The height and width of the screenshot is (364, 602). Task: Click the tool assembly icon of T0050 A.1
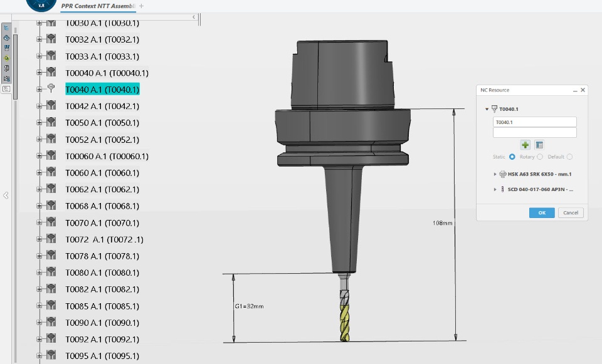coord(51,122)
